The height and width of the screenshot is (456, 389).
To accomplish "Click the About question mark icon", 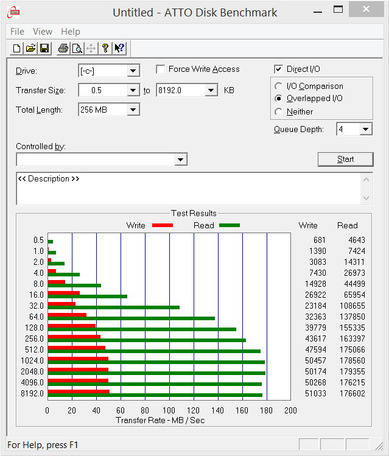I will coord(105,49).
